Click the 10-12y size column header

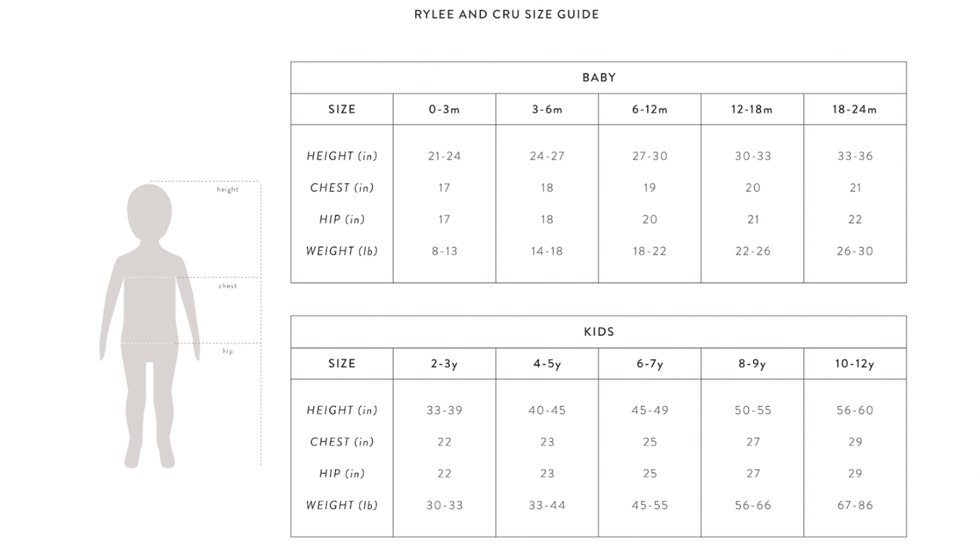854,364
